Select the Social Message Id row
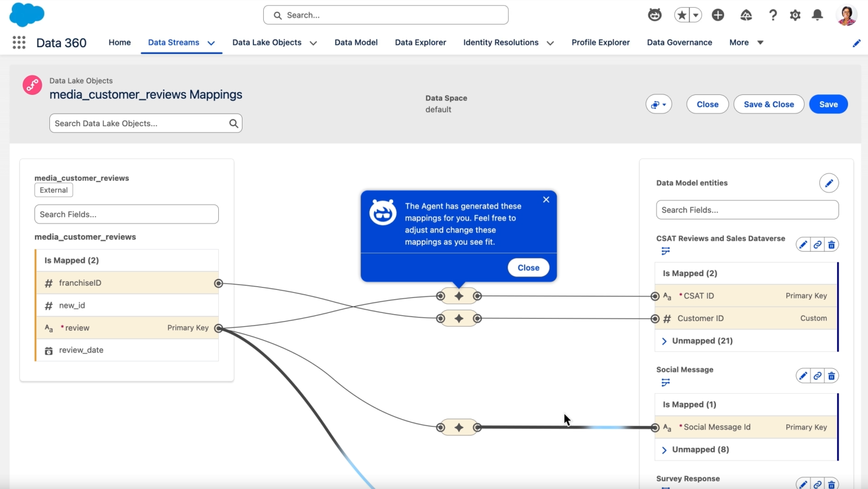868x489 pixels. coord(746,427)
